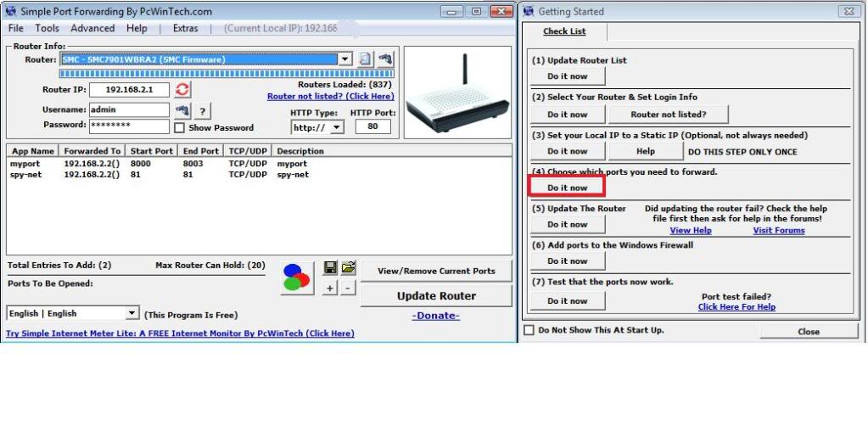Image resolution: width=868 pixels, height=437 pixels.
Task: Open the Extras menu
Action: pyautogui.click(x=186, y=28)
